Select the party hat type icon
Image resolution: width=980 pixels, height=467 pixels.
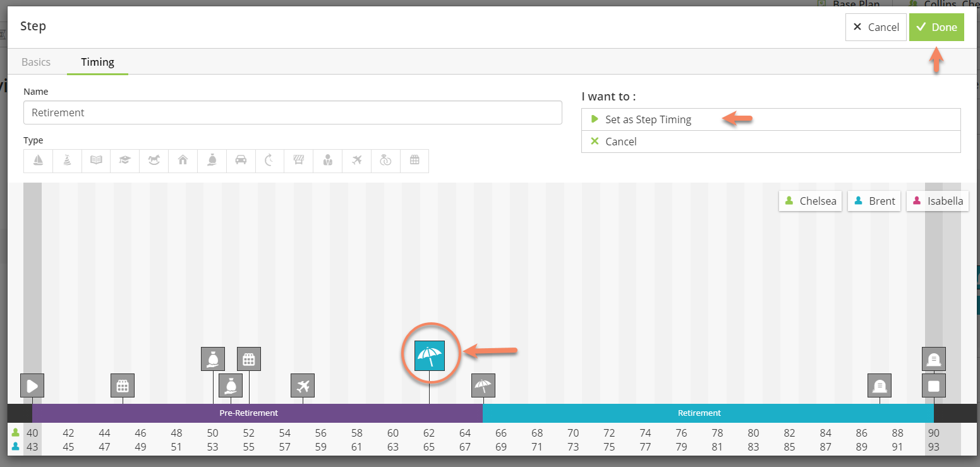tap(67, 161)
